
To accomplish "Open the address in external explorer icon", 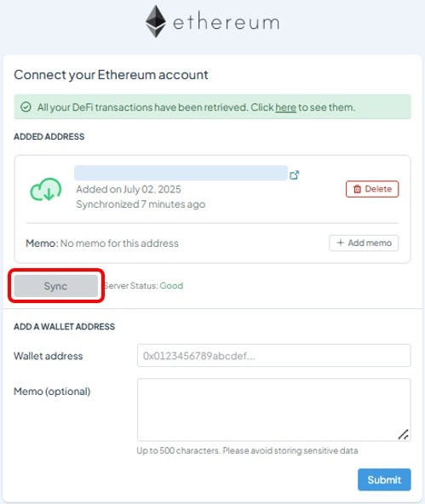I will tap(295, 175).
